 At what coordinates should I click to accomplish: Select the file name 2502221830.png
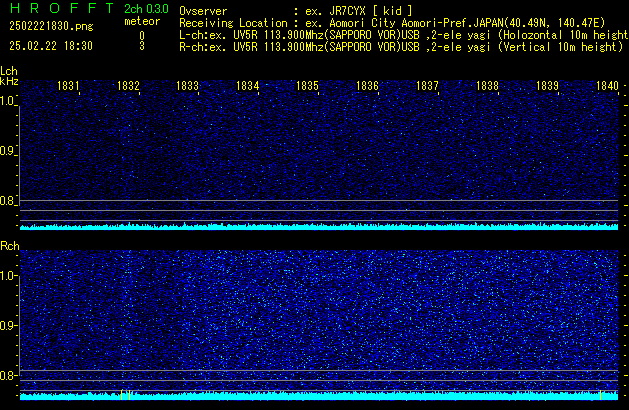[x=51, y=26]
